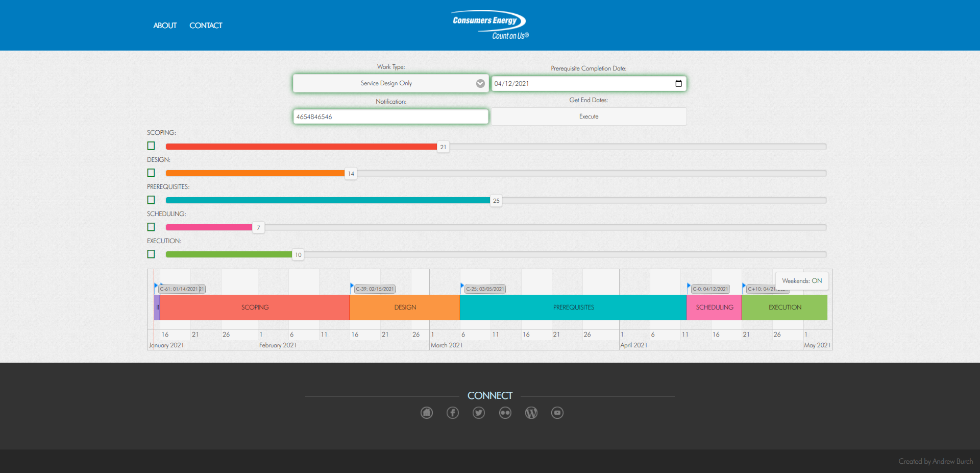
Task: Open the ABOUT menu item
Action: coord(165,26)
